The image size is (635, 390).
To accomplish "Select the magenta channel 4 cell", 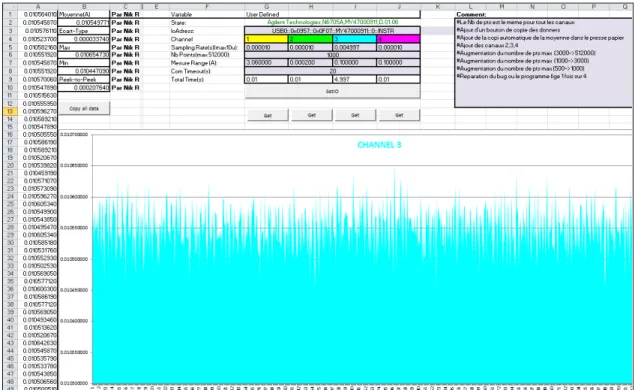I will point(398,39).
